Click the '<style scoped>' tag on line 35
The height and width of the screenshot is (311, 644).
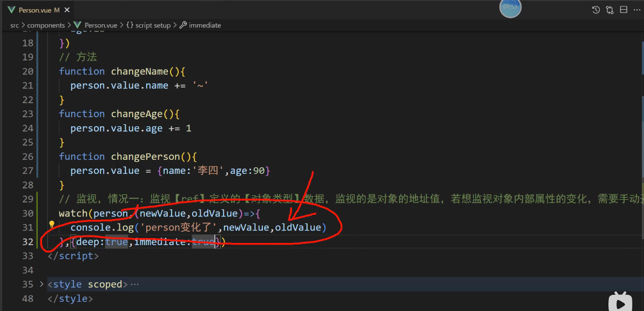[87, 285]
